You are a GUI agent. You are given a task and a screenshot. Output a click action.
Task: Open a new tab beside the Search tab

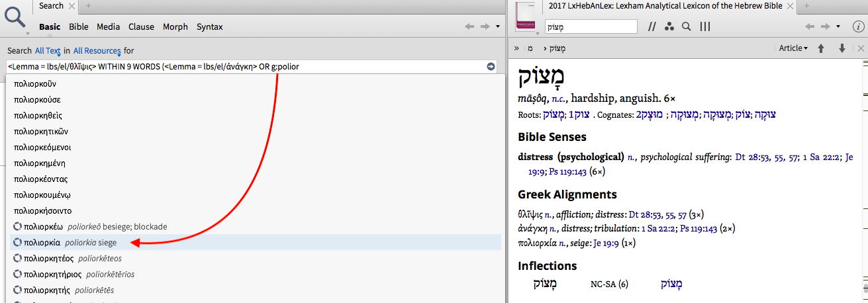click(x=89, y=6)
